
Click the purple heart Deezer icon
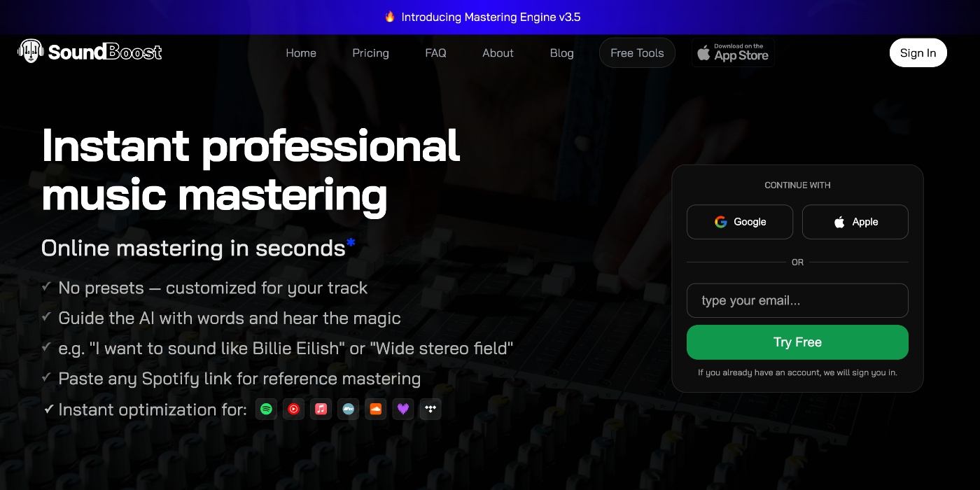[403, 409]
